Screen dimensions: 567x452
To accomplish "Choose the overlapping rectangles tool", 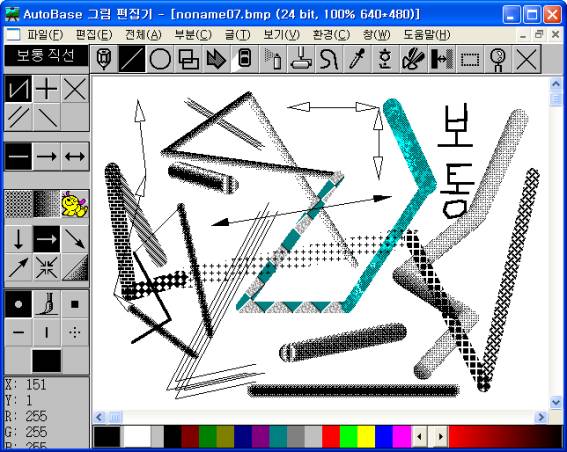I will (x=188, y=59).
